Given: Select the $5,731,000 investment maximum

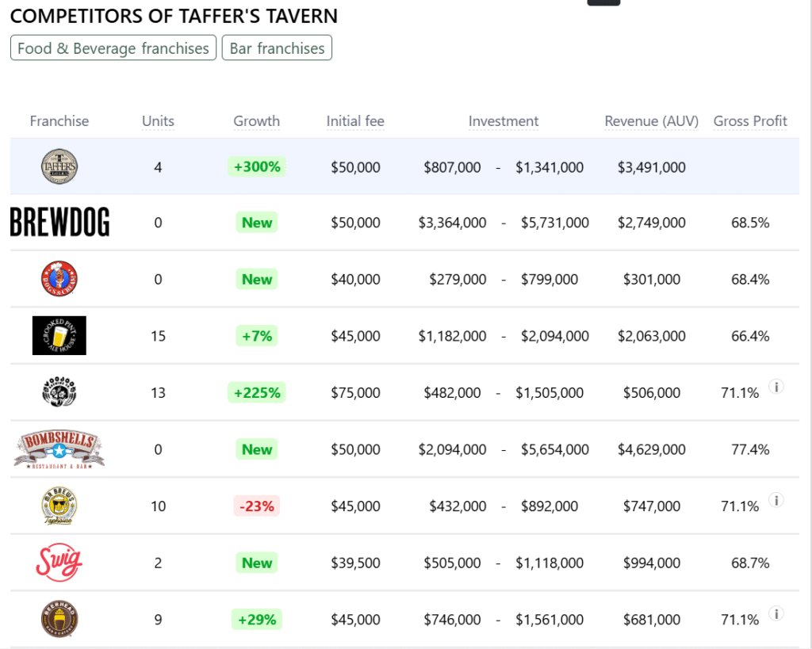Looking at the screenshot, I should tap(554, 223).
